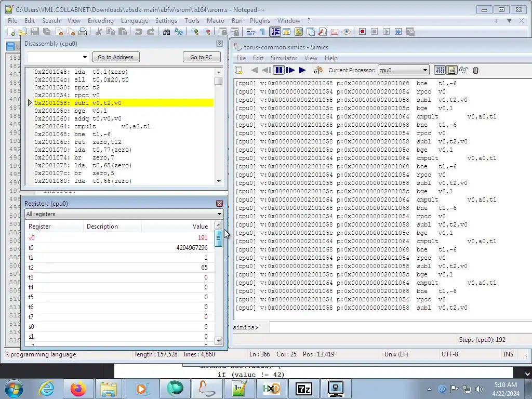Click the Print icon in Notepad++ toolbar
The width and height of the screenshot is (532, 399).
(83, 32)
